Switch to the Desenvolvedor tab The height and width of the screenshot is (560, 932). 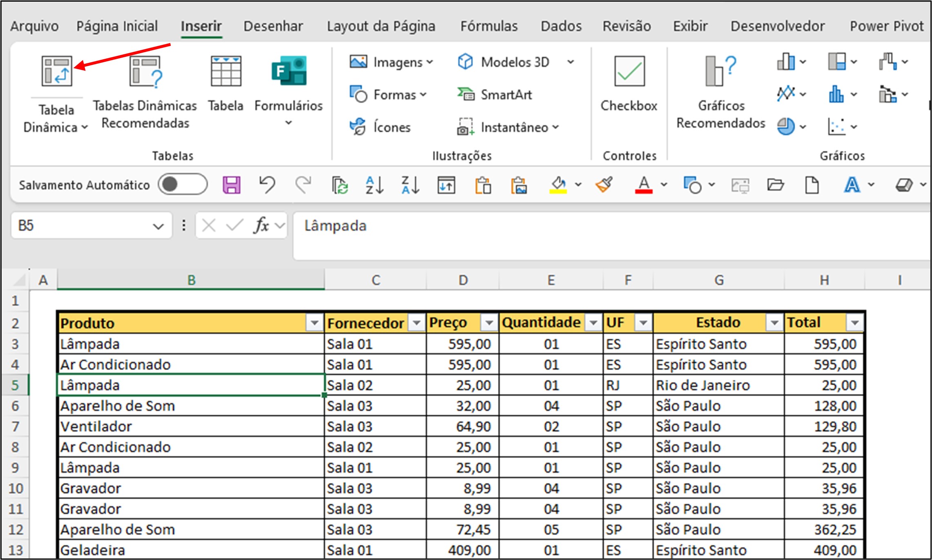coord(778,26)
